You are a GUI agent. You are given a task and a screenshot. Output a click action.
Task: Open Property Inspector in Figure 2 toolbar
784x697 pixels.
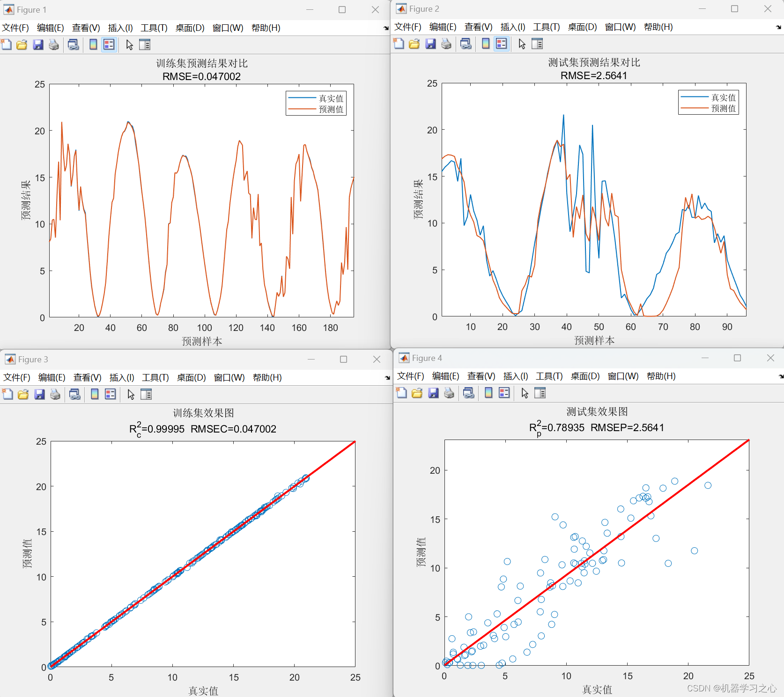(537, 44)
